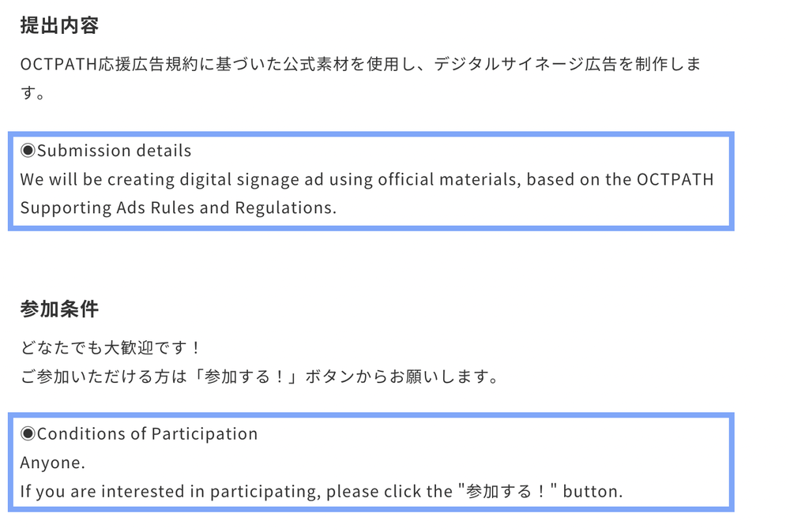
Task: Click the word "button." ending the English sentence
Action: tap(592, 491)
